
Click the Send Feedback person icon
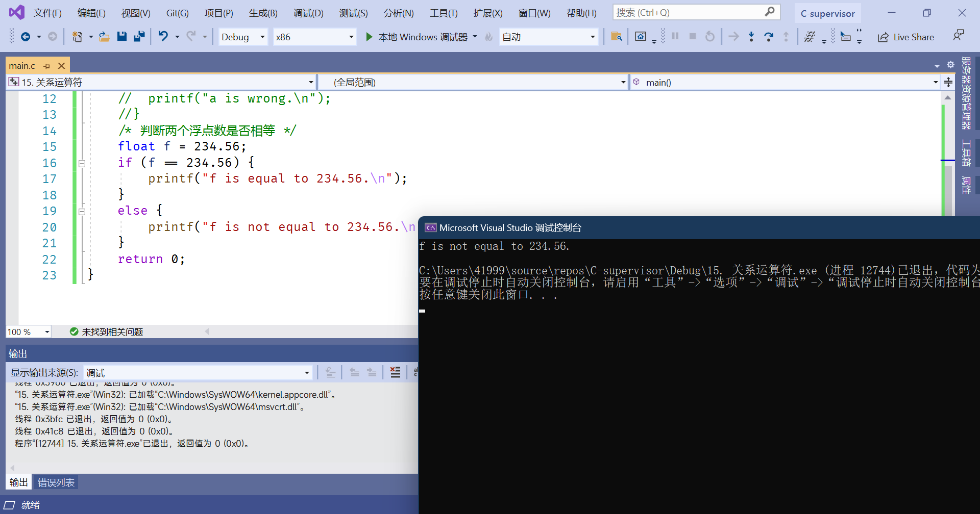pos(958,36)
